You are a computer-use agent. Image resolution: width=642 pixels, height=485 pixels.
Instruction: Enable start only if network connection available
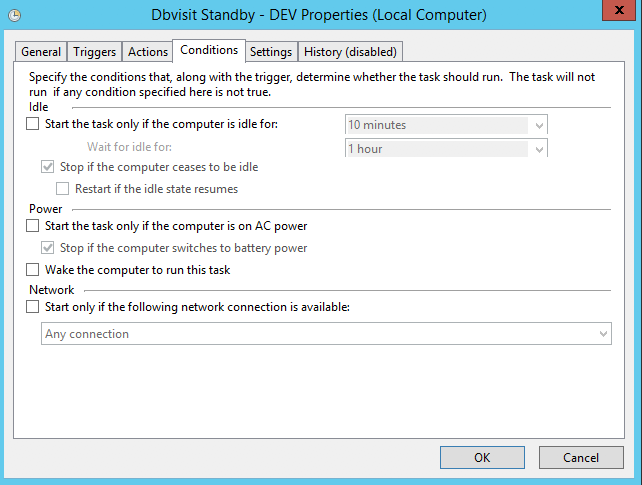click(x=33, y=307)
